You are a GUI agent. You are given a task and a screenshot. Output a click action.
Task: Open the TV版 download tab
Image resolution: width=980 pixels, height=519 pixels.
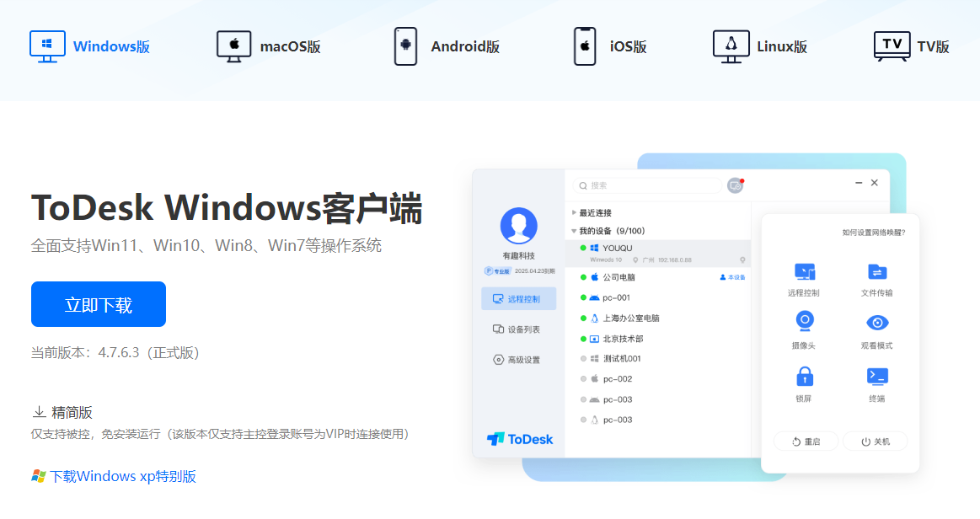911,47
